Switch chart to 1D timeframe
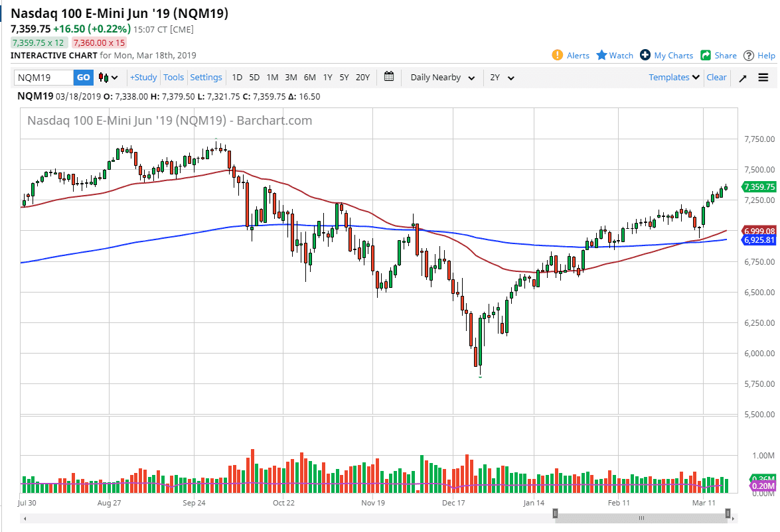Image resolution: width=780 pixels, height=532 pixels. [x=237, y=78]
